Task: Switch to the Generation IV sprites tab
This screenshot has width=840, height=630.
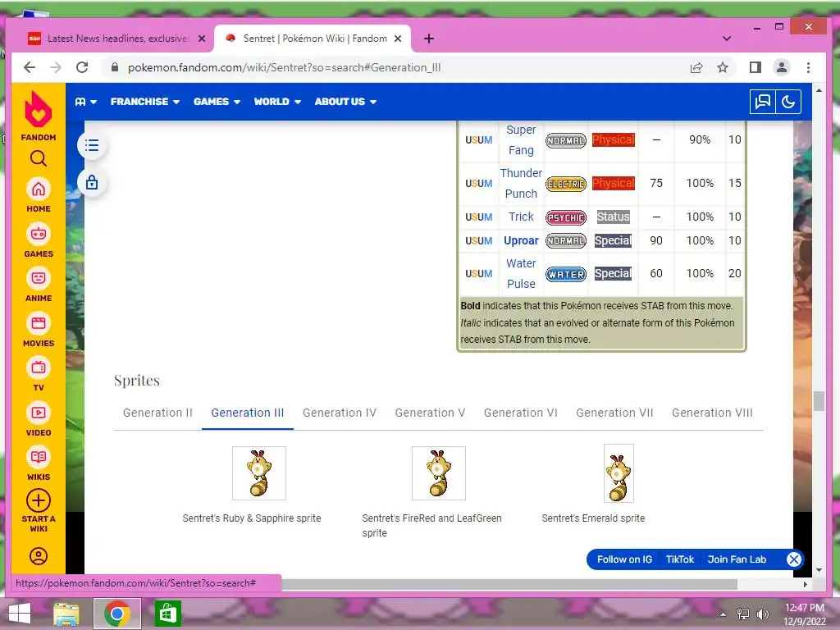Action: click(x=340, y=413)
